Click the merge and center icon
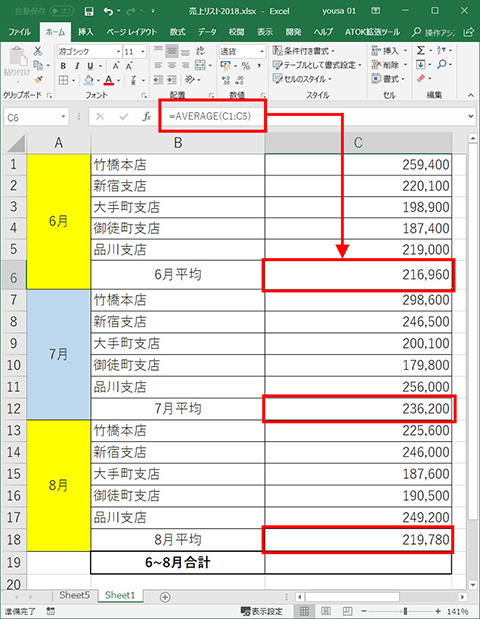This screenshot has height=619, width=480. pos(201,65)
